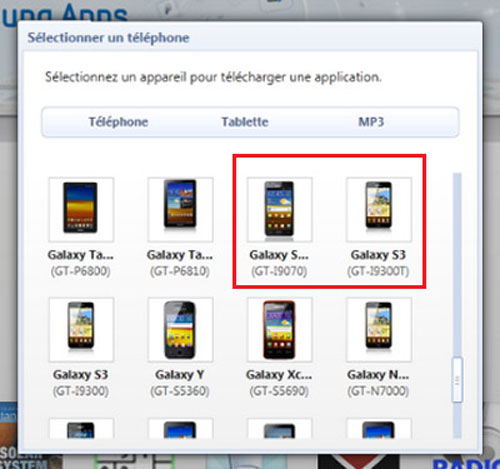Click the Galaxy Xc... name label

[x=279, y=375]
